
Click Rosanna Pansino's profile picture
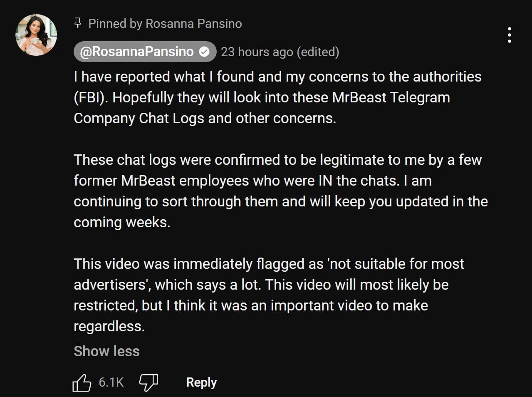(x=36, y=35)
